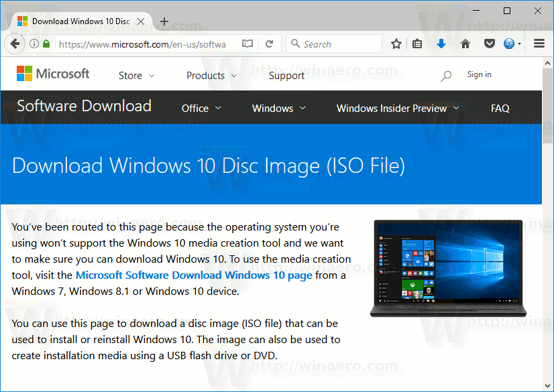Click the vertical scrollbar thumb
The image size is (554, 392).
[x=548, y=106]
